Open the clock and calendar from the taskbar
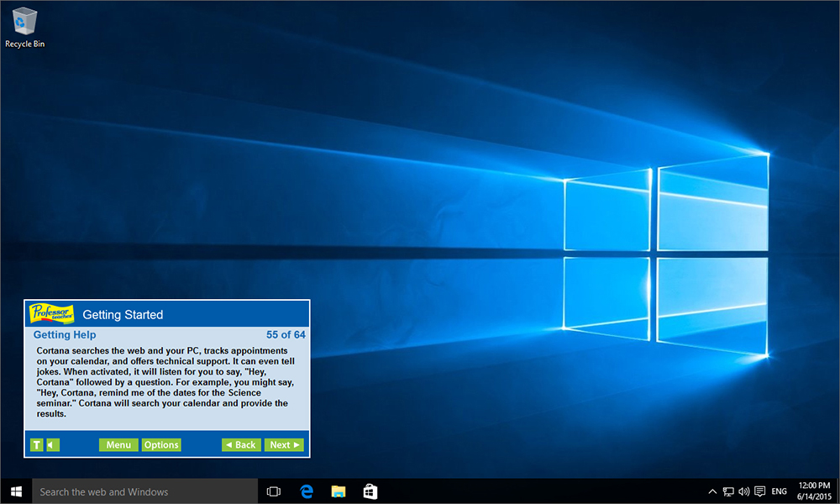The width and height of the screenshot is (840, 504). point(812,491)
